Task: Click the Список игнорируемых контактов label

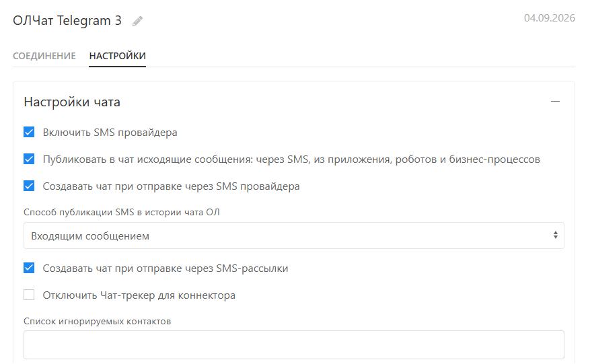Action: (97, 322)
